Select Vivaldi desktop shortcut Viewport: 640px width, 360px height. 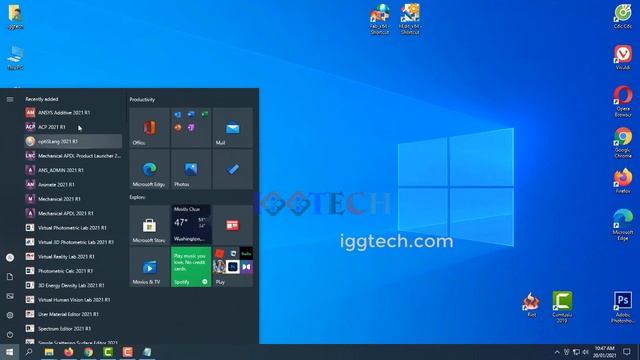pyautogui.click(x=622, y=58)
